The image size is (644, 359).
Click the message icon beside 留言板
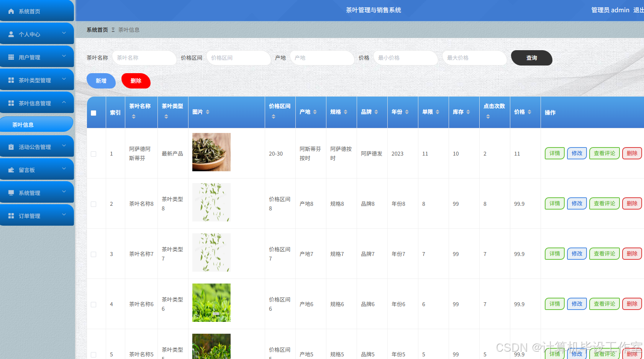tap(11, 170)
